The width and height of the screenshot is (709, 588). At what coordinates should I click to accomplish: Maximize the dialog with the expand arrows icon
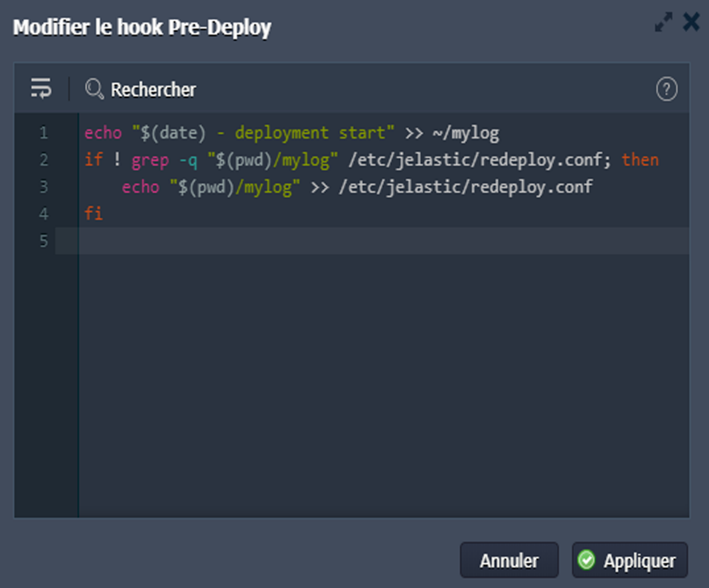663,23
